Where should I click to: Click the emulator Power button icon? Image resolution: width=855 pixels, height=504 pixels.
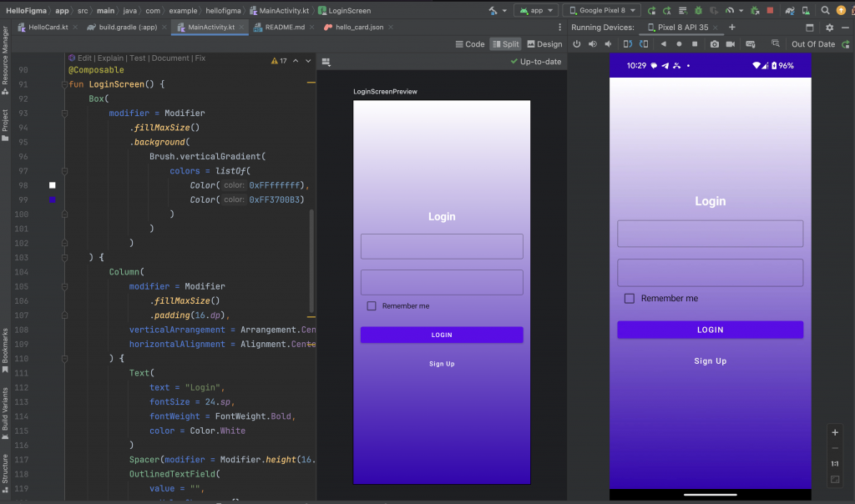[576, 44]
